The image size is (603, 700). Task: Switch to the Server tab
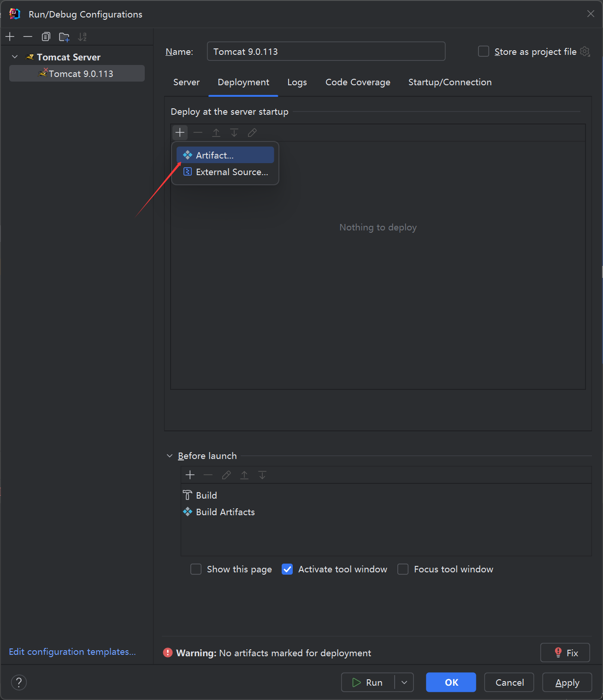tap(186, 82)
